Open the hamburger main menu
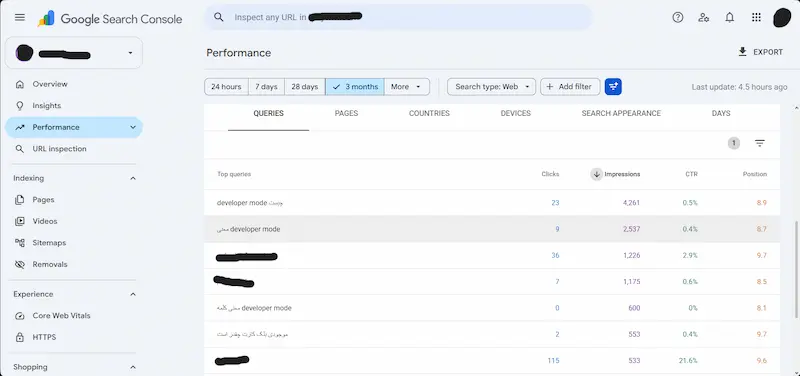 coord(20,17)
